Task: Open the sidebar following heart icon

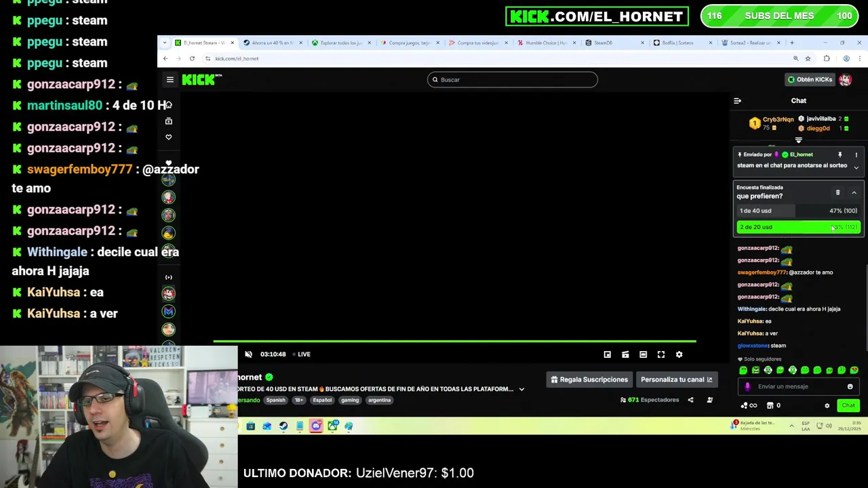Action: (169, 137)
